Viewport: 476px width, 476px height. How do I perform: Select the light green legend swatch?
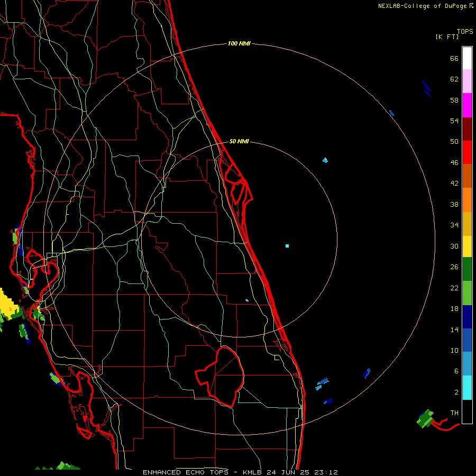[467, 293]
